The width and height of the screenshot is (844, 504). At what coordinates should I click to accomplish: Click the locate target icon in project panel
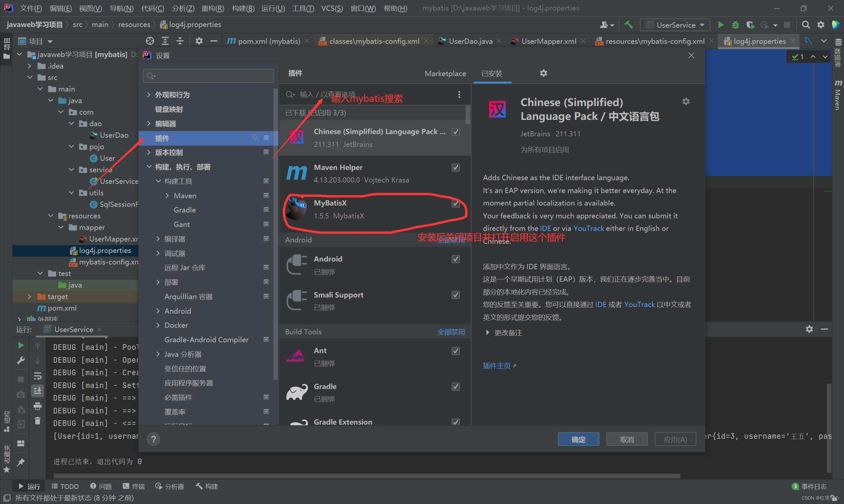pyautogui.click(x=150, y=41)
